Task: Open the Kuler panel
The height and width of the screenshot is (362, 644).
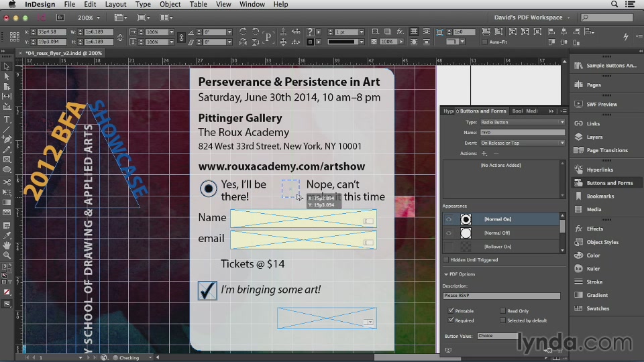Action: pyautogui.click(x=587, y=268)
